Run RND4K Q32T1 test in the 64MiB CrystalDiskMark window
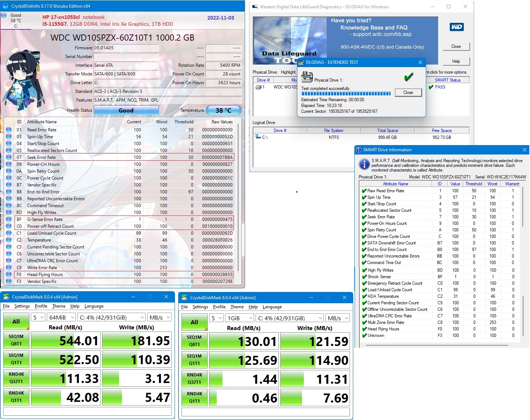 [16, 378]
